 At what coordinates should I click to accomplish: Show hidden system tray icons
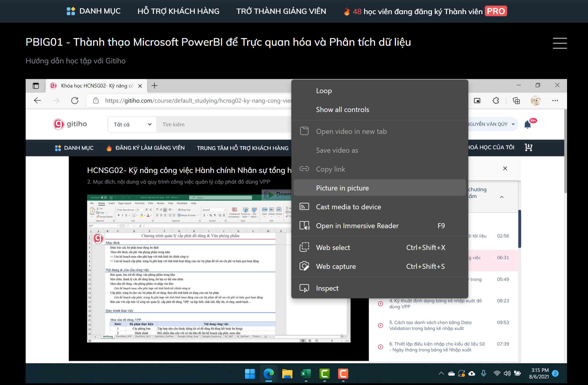pyautogui.click(x=441, y=374)
